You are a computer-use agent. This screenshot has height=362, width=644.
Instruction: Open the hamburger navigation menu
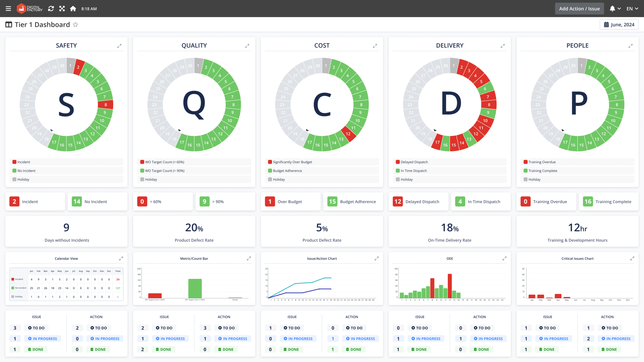8,9
